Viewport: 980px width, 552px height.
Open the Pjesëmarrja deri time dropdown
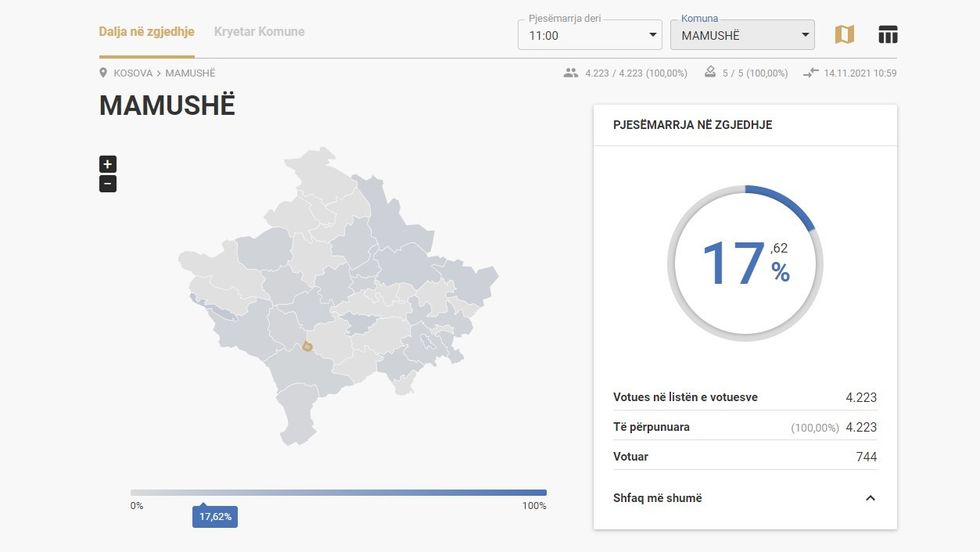590,35
